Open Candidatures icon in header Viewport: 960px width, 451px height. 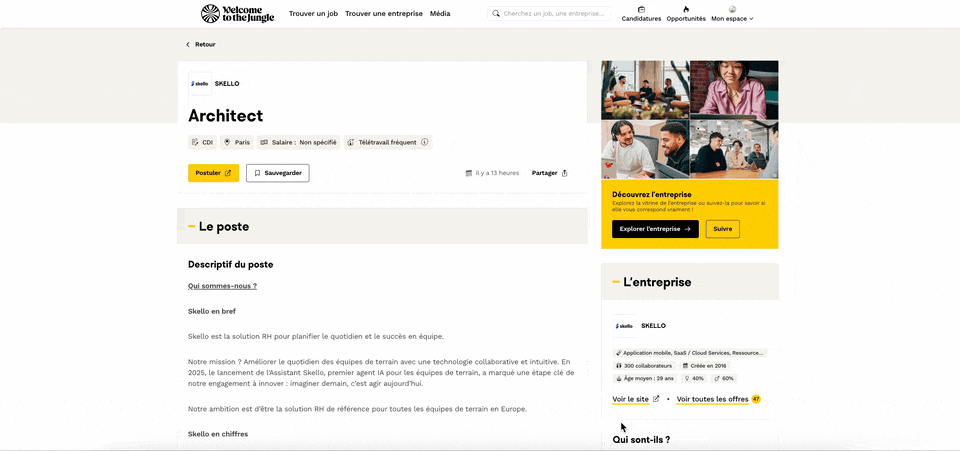[641, 9]
